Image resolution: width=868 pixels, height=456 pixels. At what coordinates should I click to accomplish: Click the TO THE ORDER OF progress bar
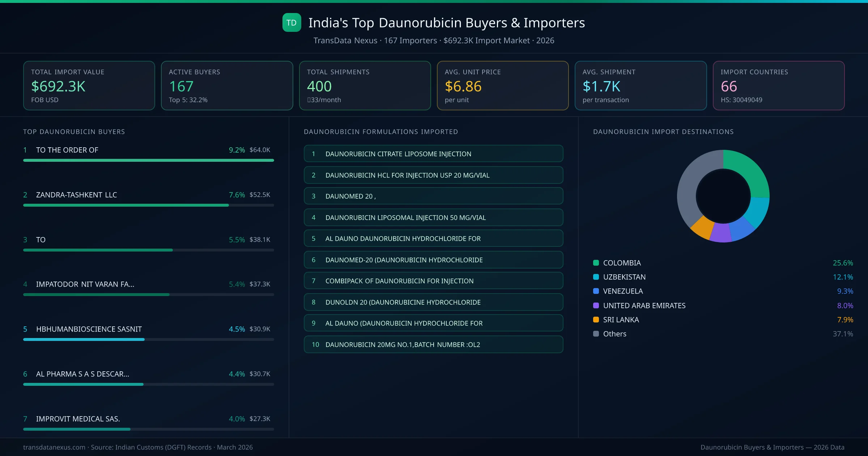point(148,160)
